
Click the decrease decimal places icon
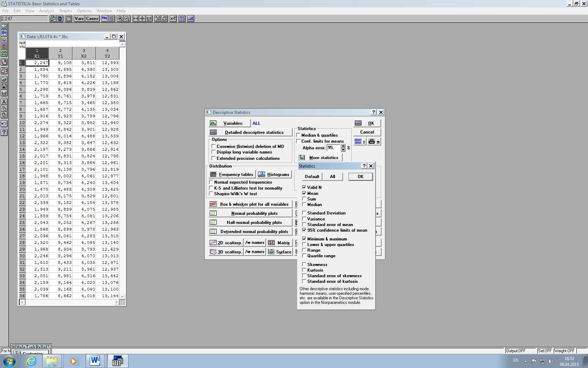point(164,19)
